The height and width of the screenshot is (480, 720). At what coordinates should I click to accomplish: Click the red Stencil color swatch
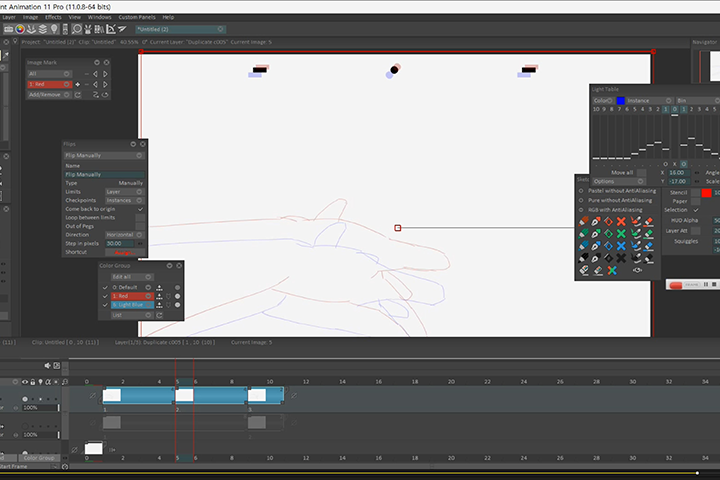pyautogui.click(x=706, y=193)
